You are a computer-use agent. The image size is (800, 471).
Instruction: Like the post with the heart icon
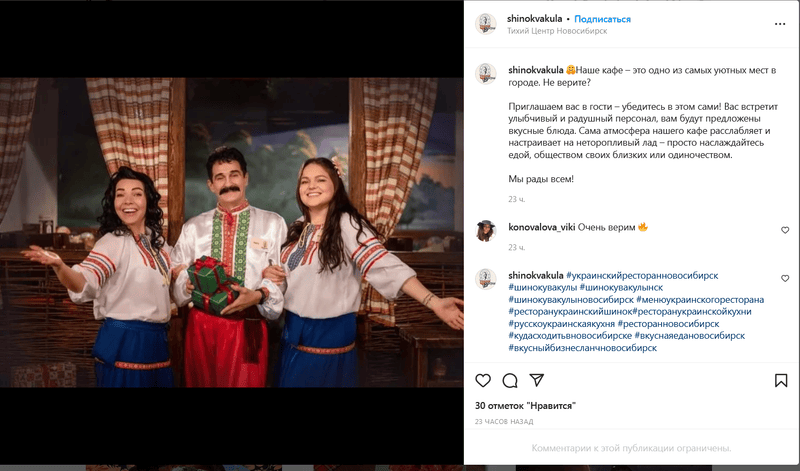click(483, 380)
